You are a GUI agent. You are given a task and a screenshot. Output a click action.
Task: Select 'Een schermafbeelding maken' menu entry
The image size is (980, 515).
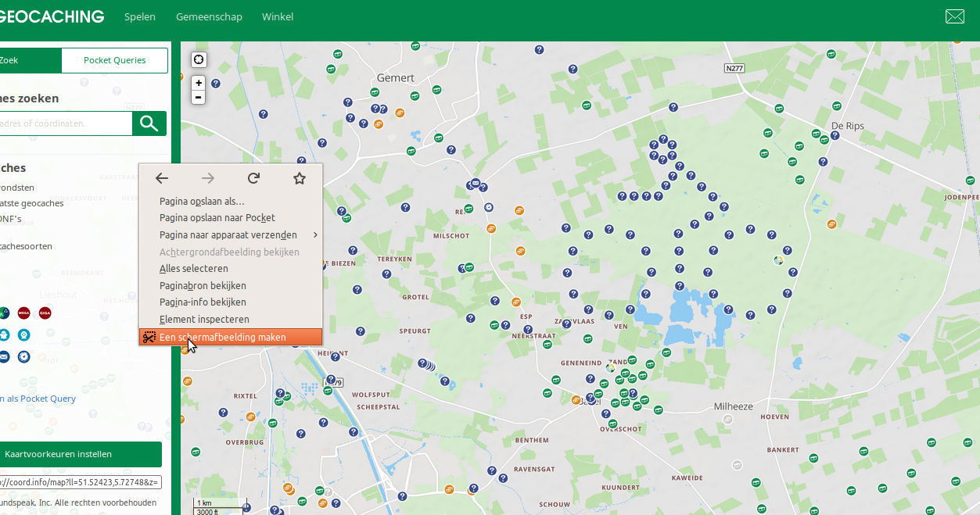(x=223, y=338)
